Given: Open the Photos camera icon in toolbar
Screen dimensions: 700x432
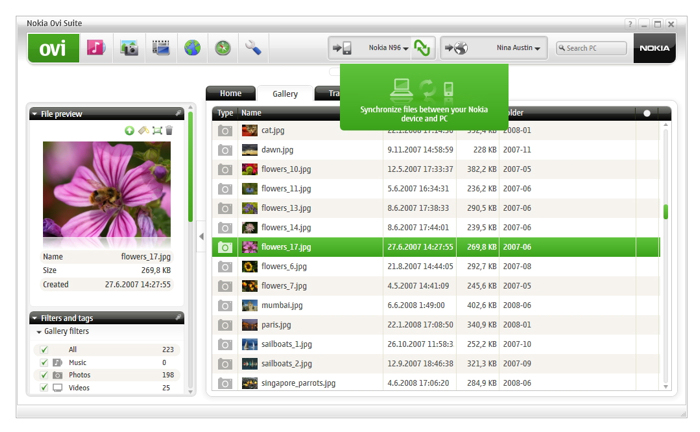Looking at the screenshot, I should coord(129,47).
